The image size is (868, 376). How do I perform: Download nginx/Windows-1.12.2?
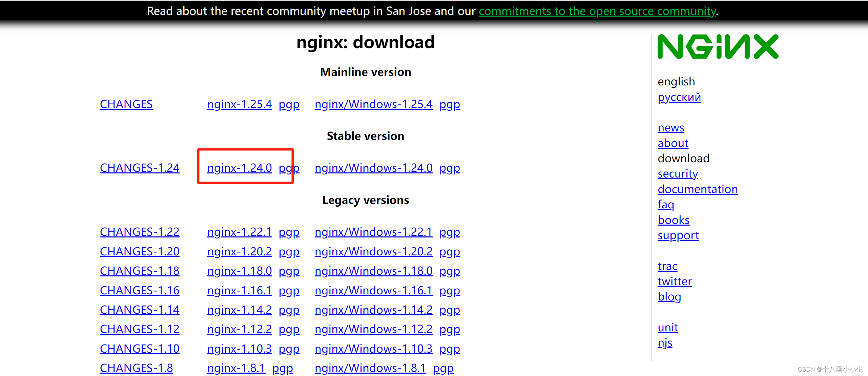(373, 329)
